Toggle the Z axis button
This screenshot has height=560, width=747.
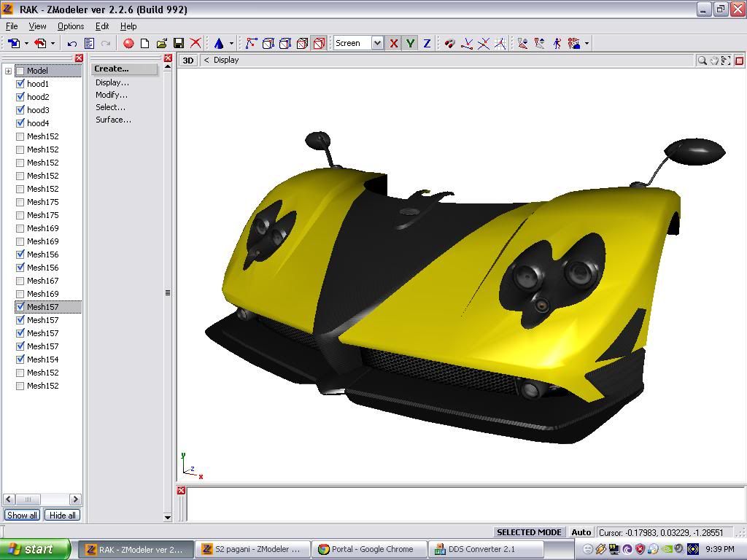pyautogui.click(x=427, y=44)
